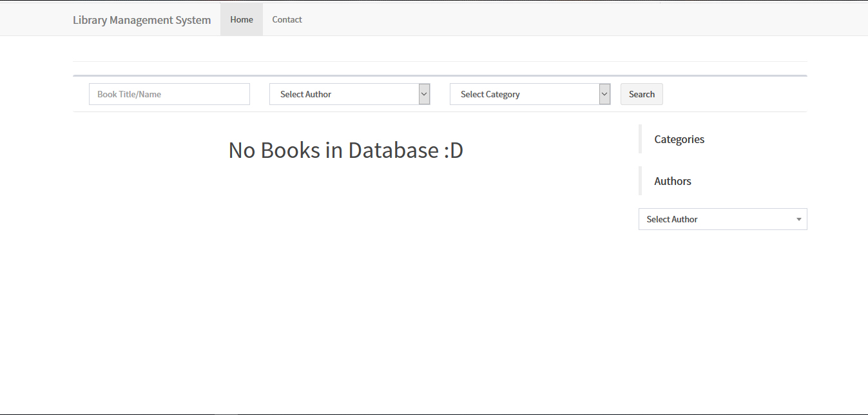Click the Select Author text in the sidebar
Image resolution: width=868 pixels, height=415 pixels.
point(672,219)
